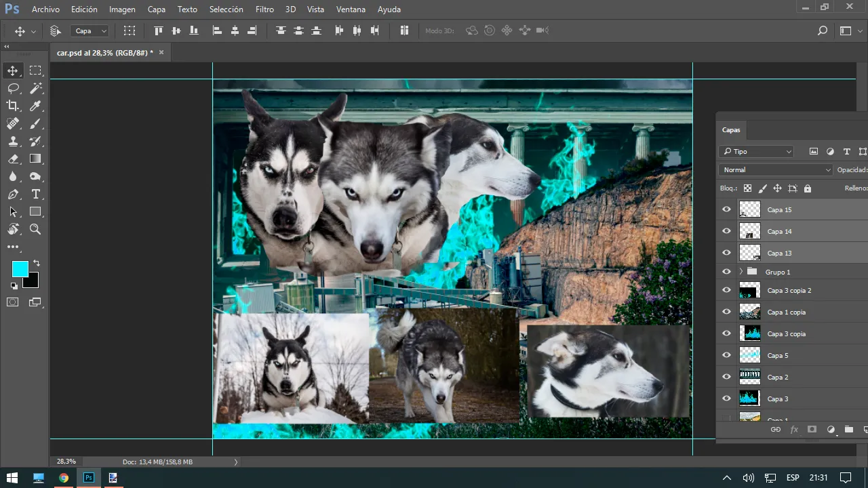Open Windows Start menu

tap(12, 478)
